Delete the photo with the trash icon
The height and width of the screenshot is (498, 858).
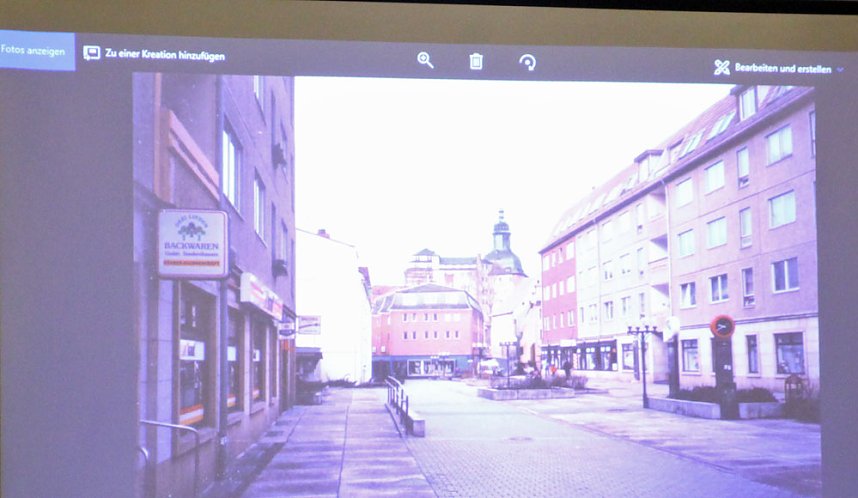(476, 62)
